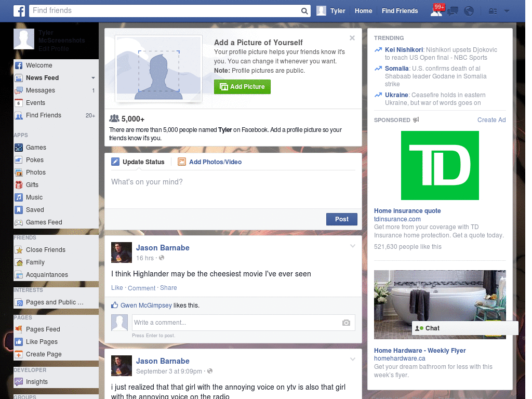The height and width of the screenshot is (399, 532).
Task: Click the News Feed icon in sidebar
Action: pyautogui.click(x=19, y=78)
